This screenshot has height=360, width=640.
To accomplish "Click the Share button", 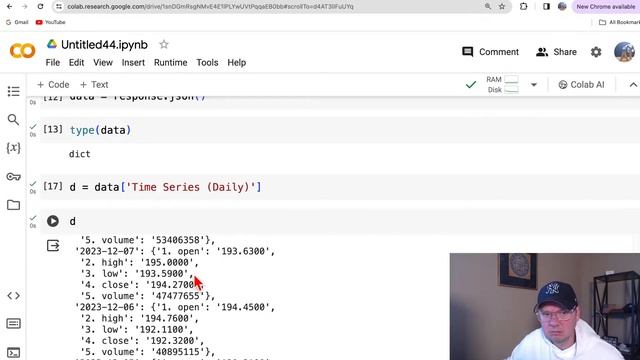I will click(x=556, y=52).
